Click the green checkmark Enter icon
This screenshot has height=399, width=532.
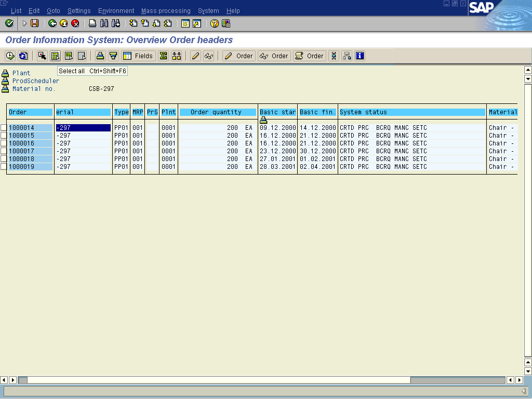(x=9, y=23)
